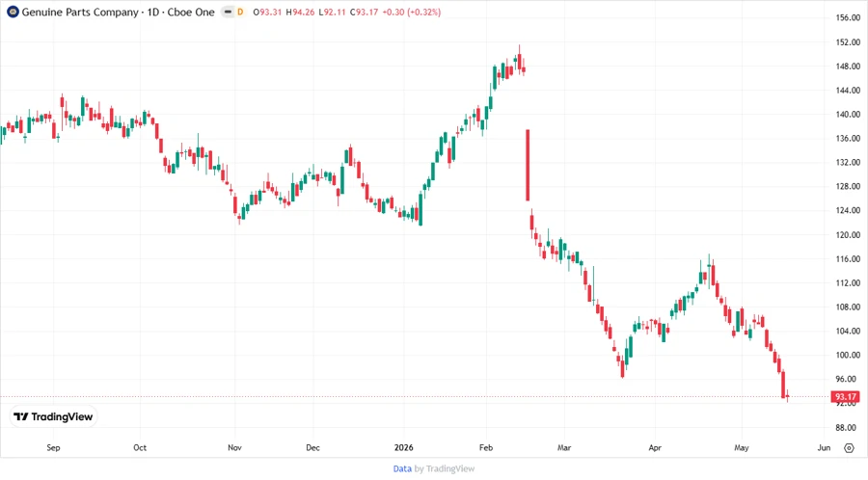This screenshot has width=868, height=480.
Task: Click the 88.00 price axis label
Action: click(x=848, y=427)
